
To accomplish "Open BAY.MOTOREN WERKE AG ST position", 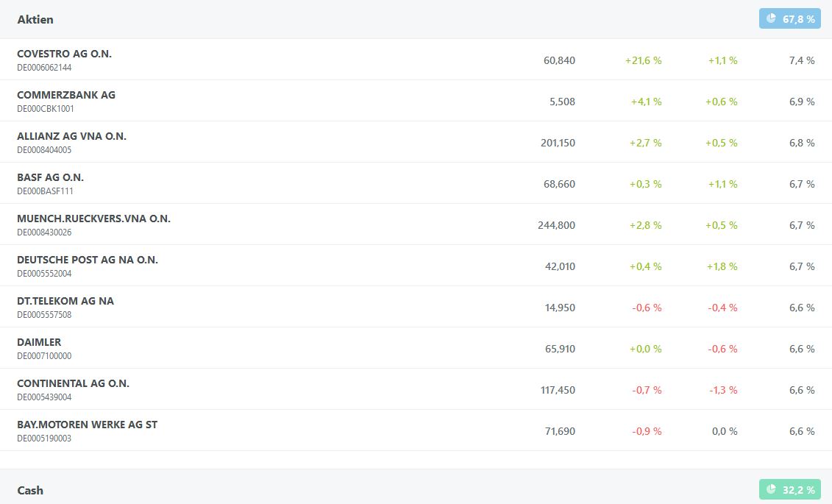I will 87,425.
